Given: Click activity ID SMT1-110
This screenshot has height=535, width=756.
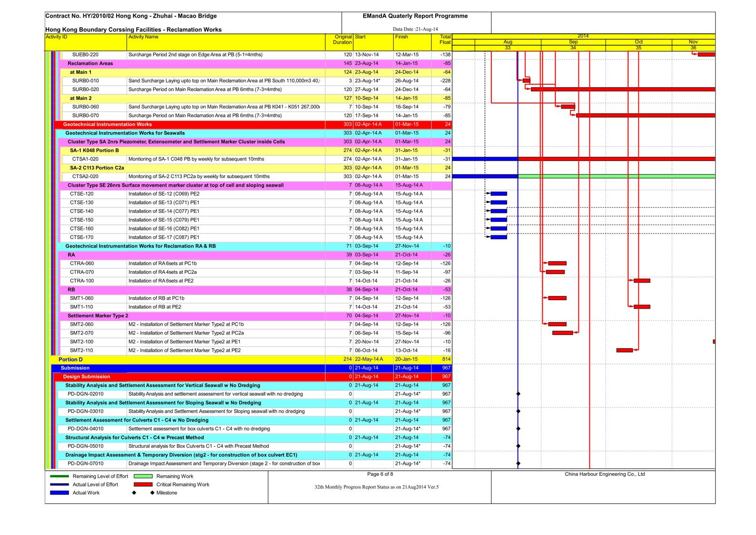Looking at the screenshot, I should point(81,307).
